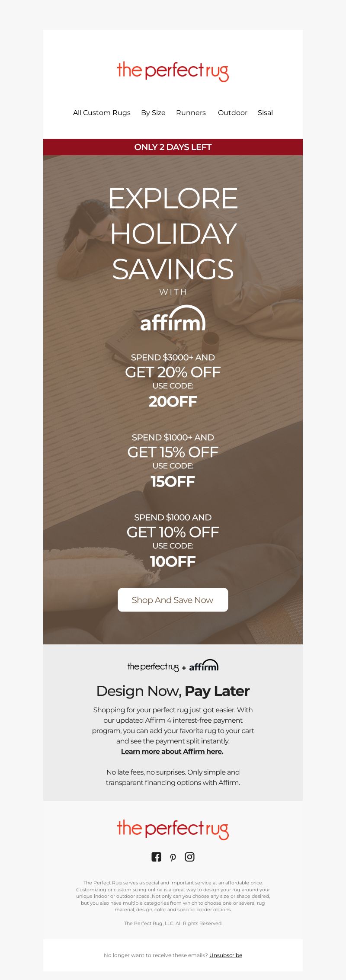This screenshot has width=346, height=980.
Task: Click the Explore Holiday Savings headline
Action: (x=173, y=234)
